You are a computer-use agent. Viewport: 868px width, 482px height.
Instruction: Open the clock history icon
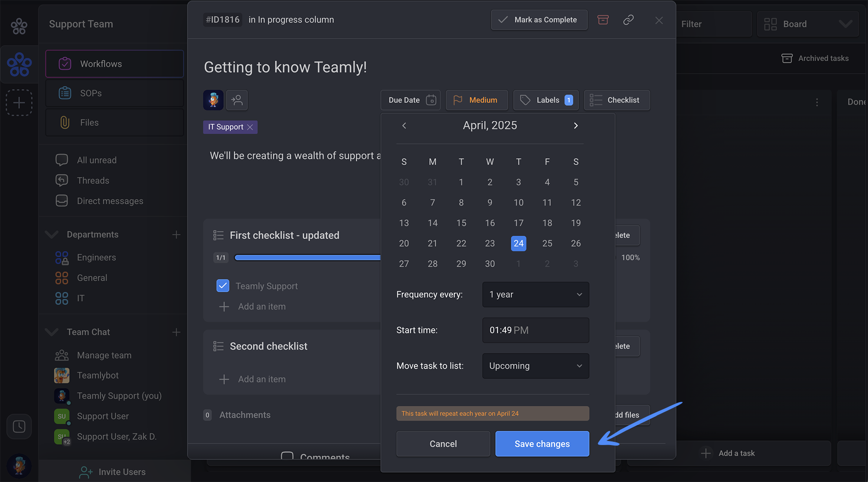click(19, 426)
